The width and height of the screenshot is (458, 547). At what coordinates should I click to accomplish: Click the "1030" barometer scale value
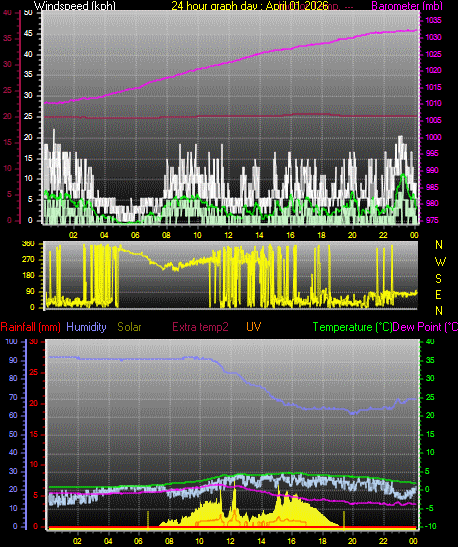click(x=433, y=37)
